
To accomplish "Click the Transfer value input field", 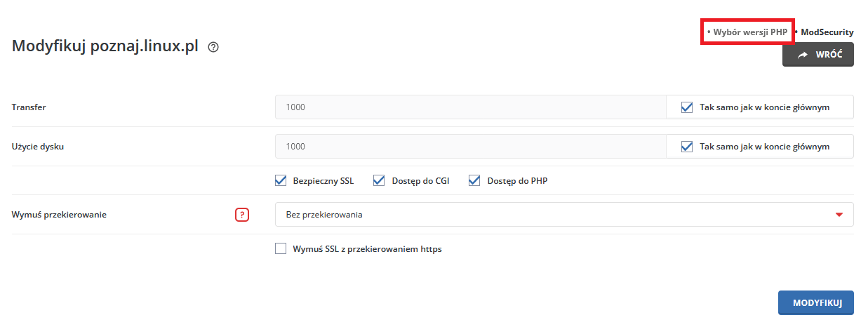I will coord(471,107).
